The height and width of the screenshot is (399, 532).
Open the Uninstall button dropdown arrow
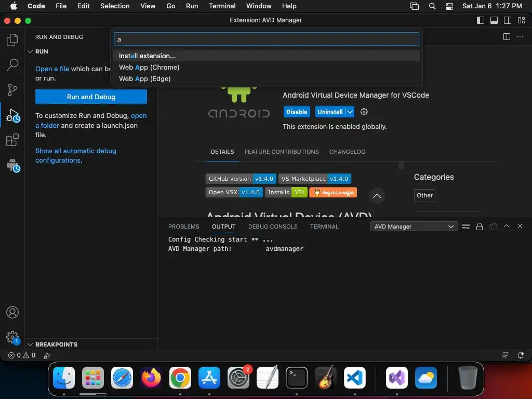(350, 112)
